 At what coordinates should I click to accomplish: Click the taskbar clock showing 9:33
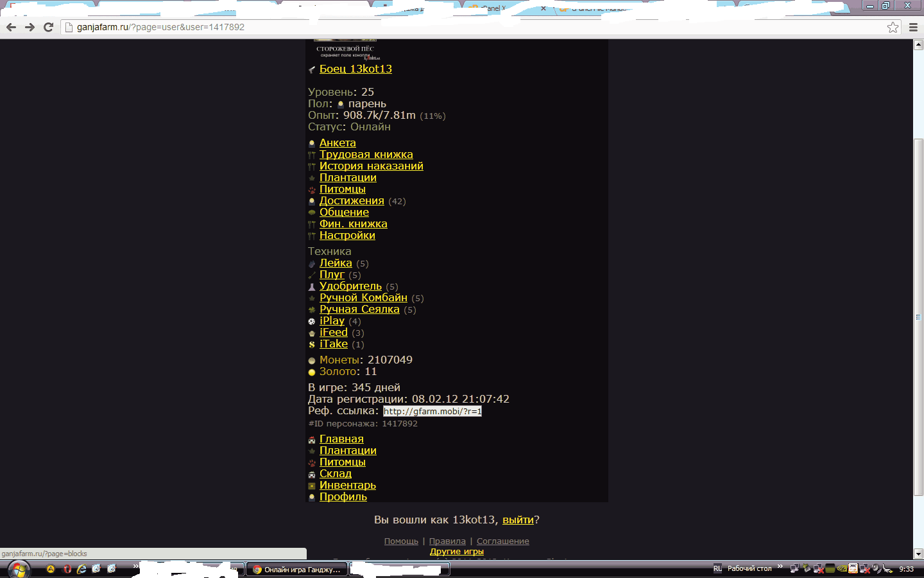click(x=906, y=569)
